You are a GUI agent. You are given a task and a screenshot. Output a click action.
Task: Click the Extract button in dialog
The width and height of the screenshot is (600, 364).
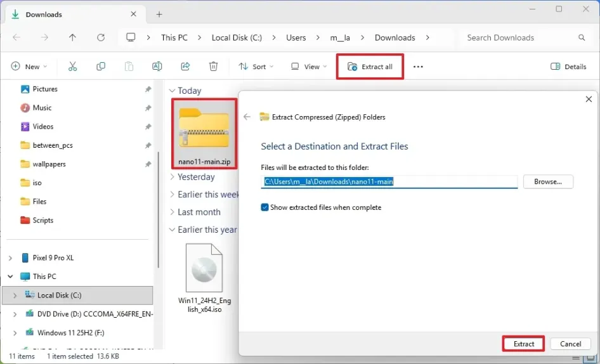[x=523, y=344]
